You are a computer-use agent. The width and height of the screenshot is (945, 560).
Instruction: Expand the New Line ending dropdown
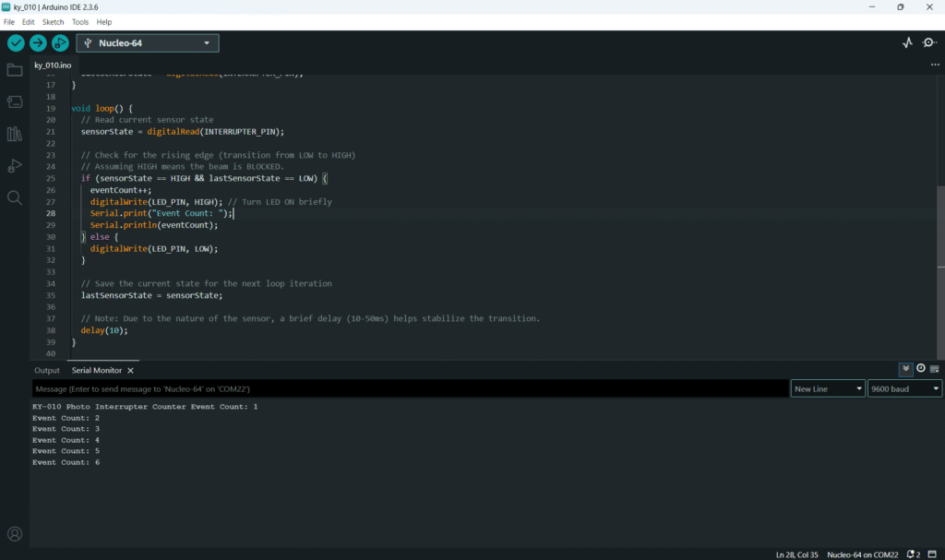[828, 389]
